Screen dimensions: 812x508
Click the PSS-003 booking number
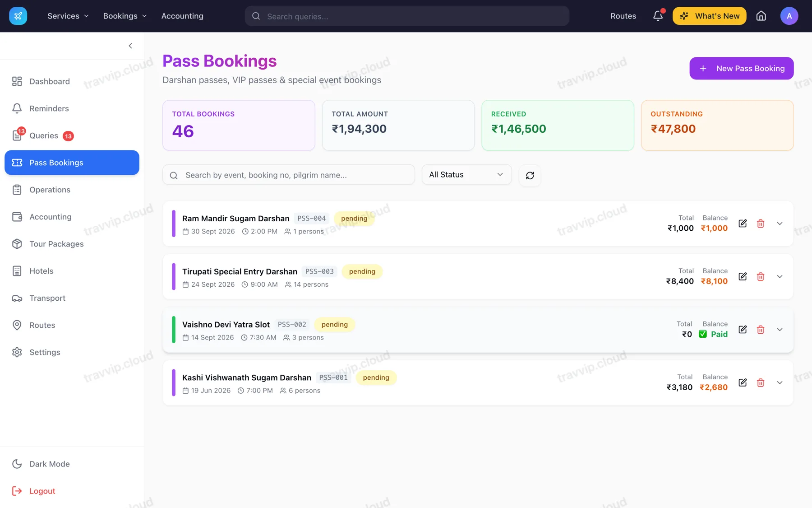(319, 271)
